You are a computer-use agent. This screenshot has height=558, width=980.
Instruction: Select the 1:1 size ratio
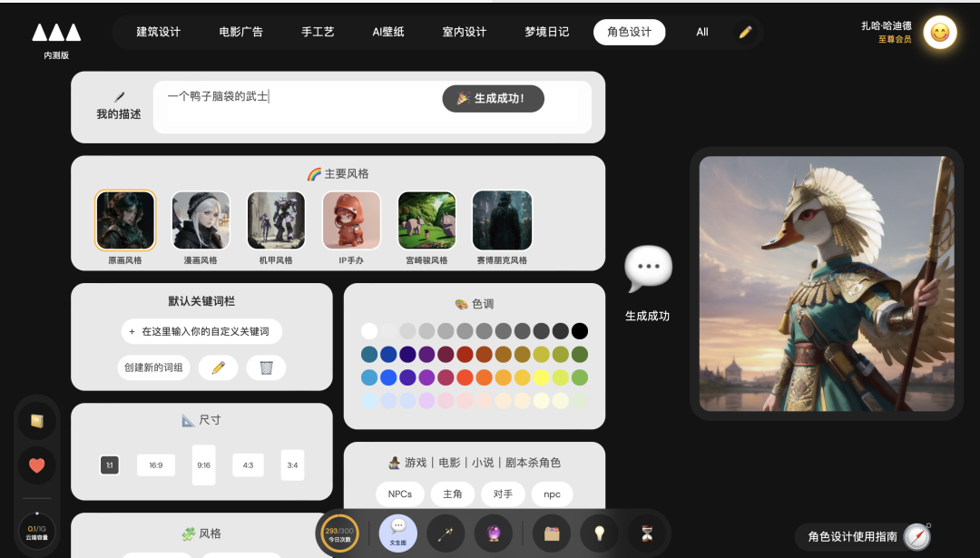pyautogui.click(x=110, y=465)
